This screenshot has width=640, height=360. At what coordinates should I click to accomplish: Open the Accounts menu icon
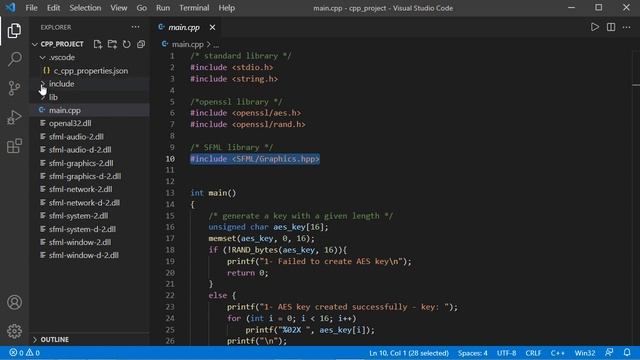14,302
